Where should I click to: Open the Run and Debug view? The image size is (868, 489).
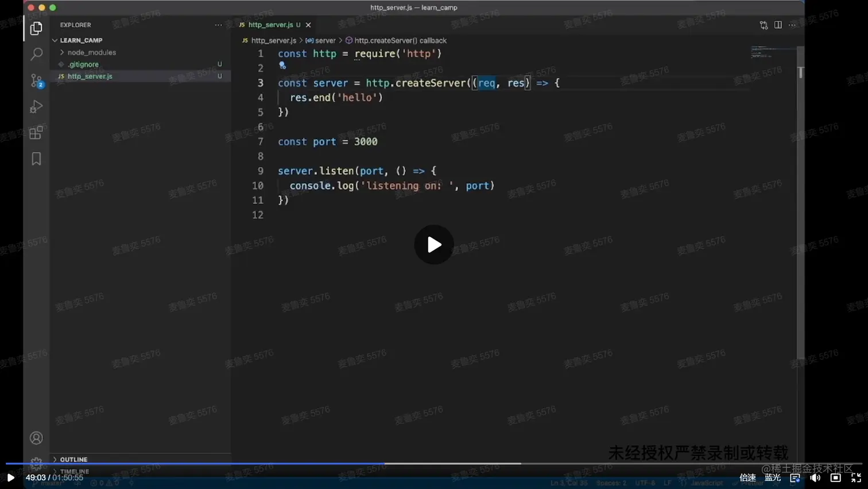click(x=36, y=106)
